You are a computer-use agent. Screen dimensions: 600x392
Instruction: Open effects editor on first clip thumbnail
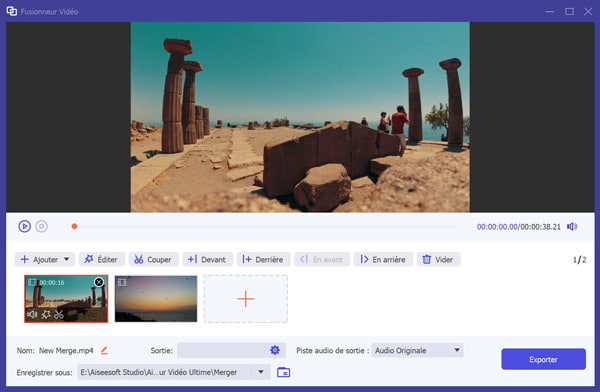[46, 314]
